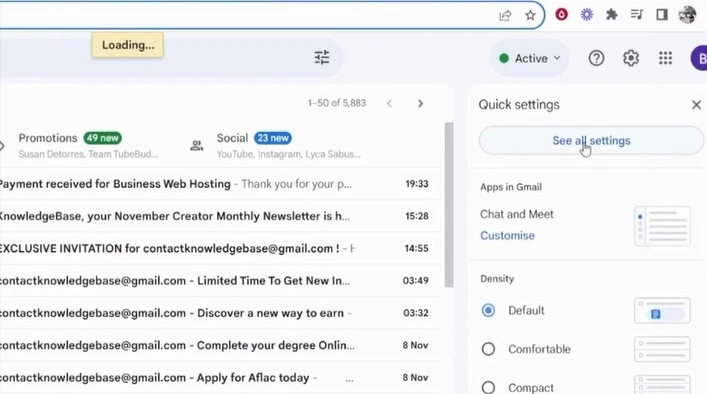Go to newer emails page arrow
Screen dimensions: 707x394
click(x=390, y=104)
